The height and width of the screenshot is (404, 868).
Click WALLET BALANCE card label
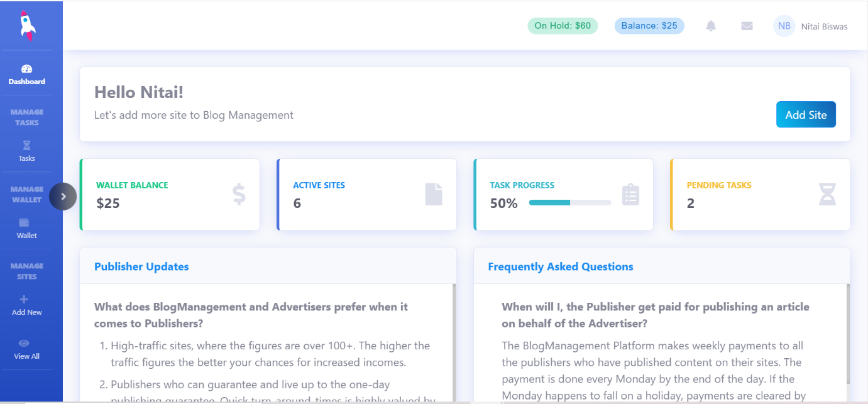(132, 185)
